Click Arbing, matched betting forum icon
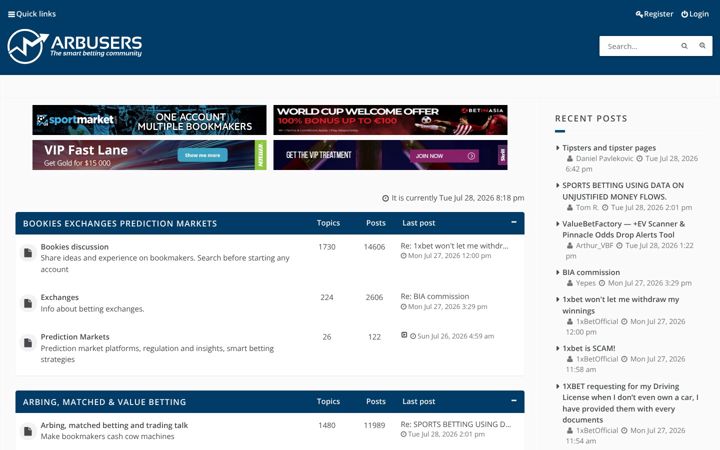720x450 pixels. (28, 432)
